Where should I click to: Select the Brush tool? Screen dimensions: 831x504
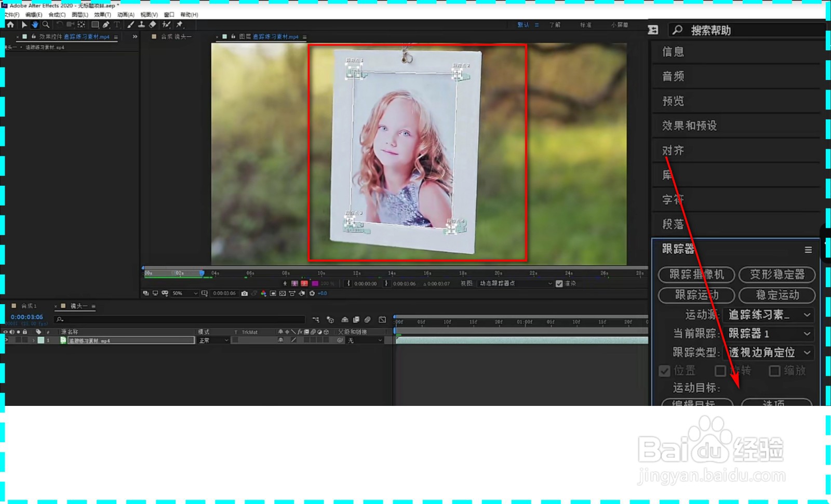(x=130, y=24)
